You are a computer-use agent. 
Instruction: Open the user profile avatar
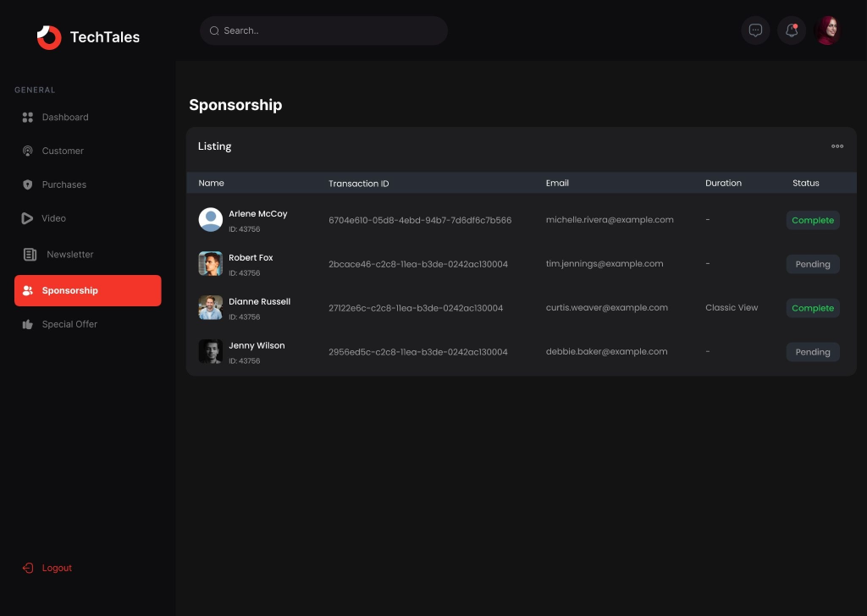(828, 30)
